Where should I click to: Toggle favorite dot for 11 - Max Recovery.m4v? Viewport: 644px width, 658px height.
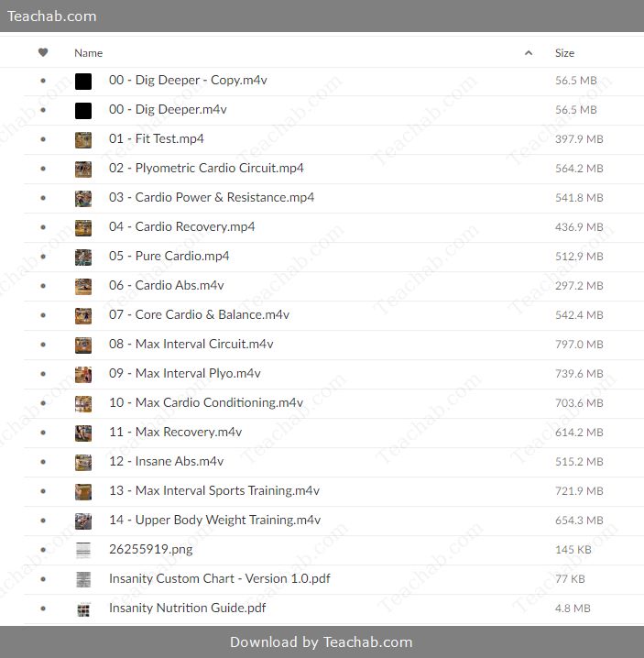point(43,433)
